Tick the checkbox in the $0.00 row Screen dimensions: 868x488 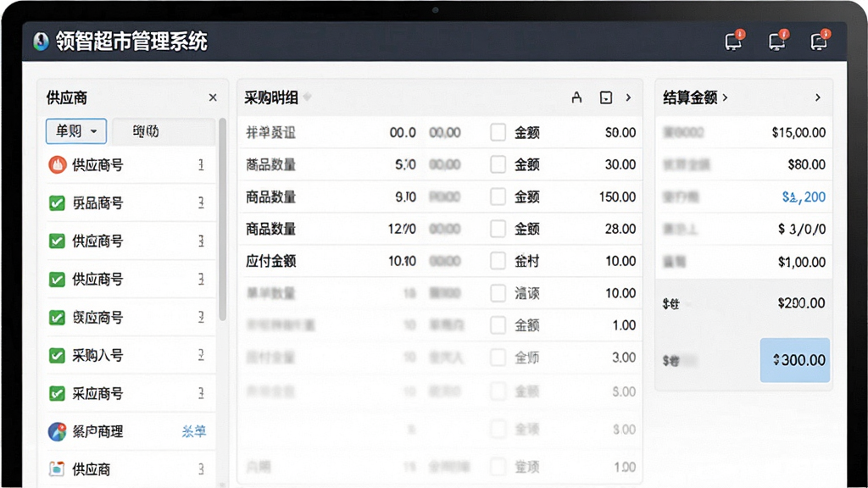498,132
